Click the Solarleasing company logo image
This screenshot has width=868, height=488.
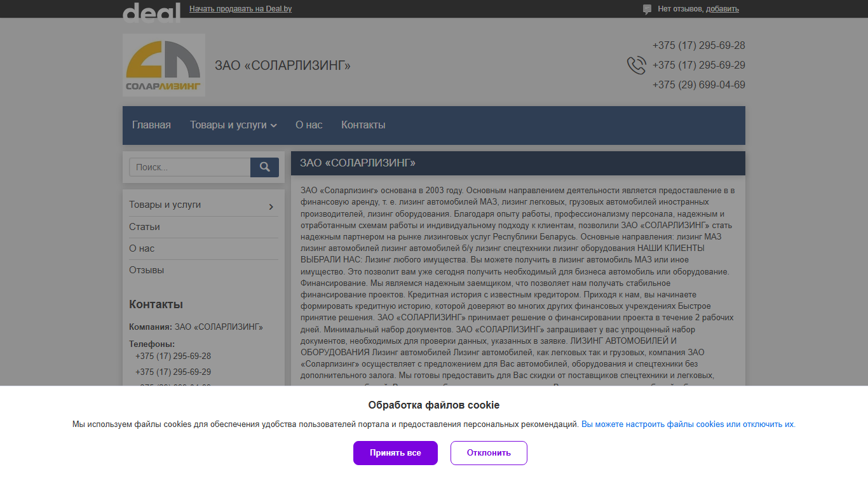coord(164,65)
